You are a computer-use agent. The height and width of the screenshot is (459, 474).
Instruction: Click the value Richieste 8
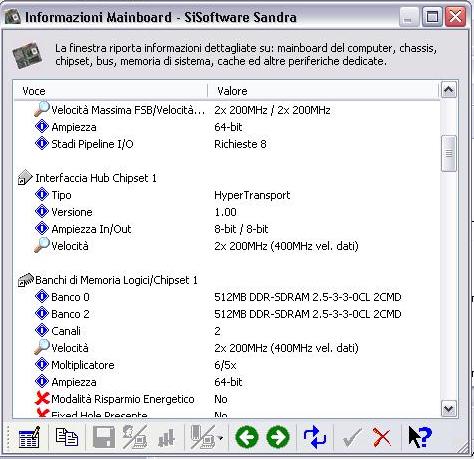pyautogui.click(x=240, y=144)
